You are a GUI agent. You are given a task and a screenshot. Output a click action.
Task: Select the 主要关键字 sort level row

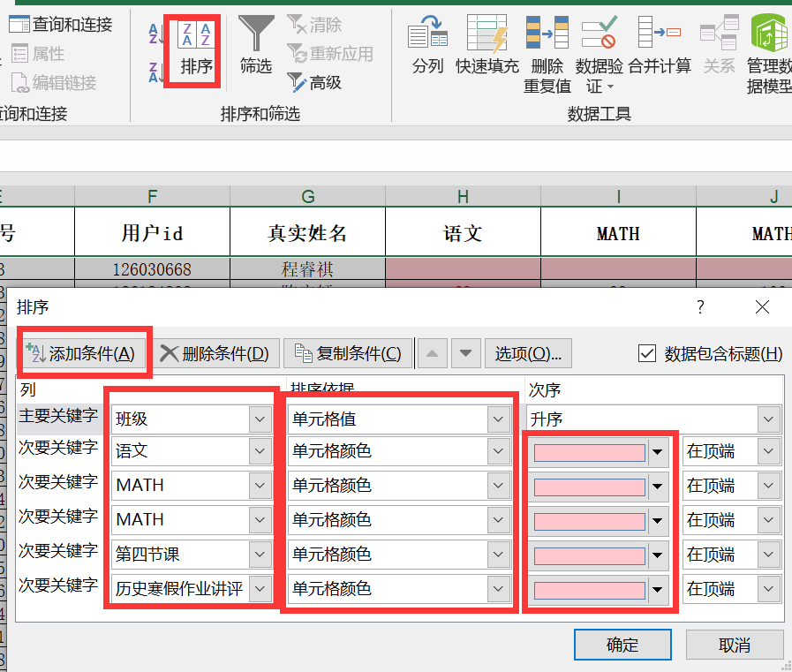pyautogui.click(x=58, y=418)
